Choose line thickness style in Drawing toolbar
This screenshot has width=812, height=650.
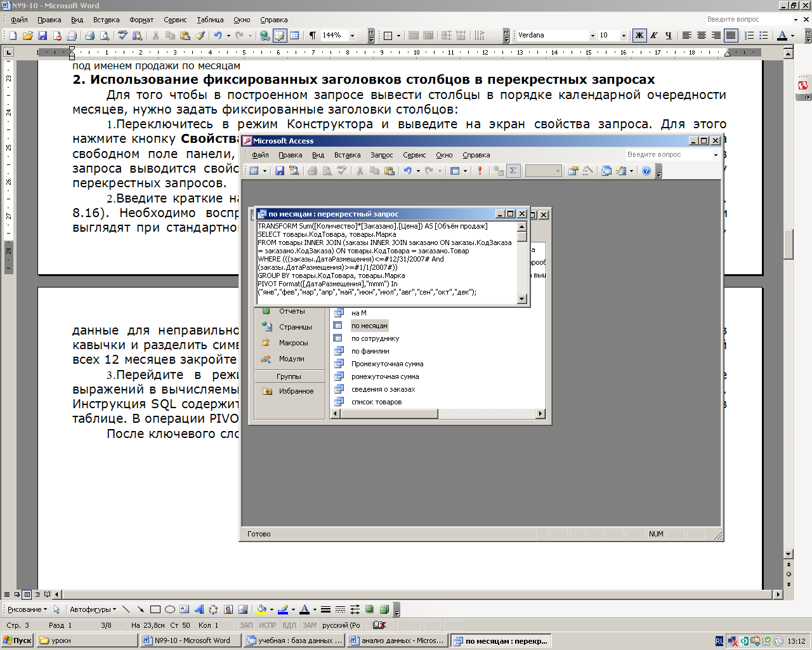325,609
